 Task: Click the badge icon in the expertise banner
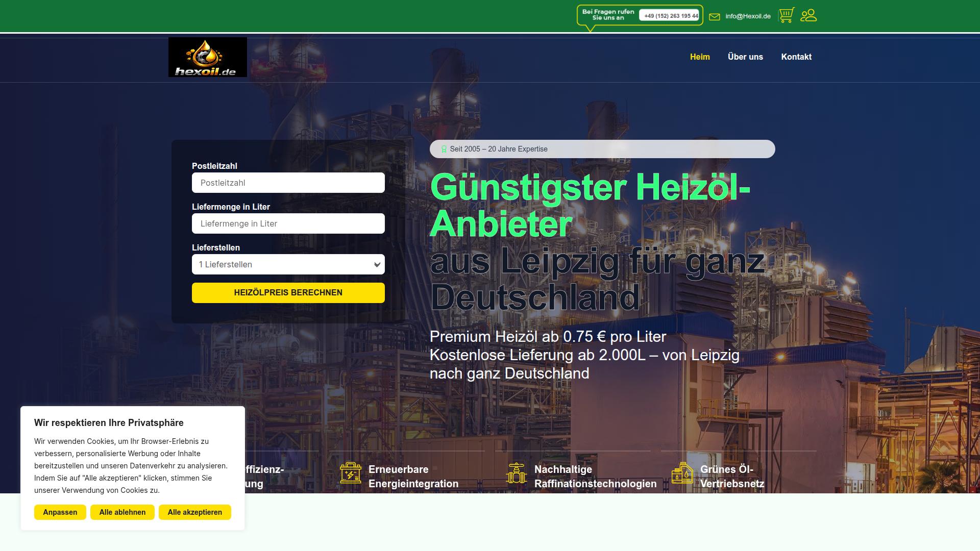click(443, 149)
